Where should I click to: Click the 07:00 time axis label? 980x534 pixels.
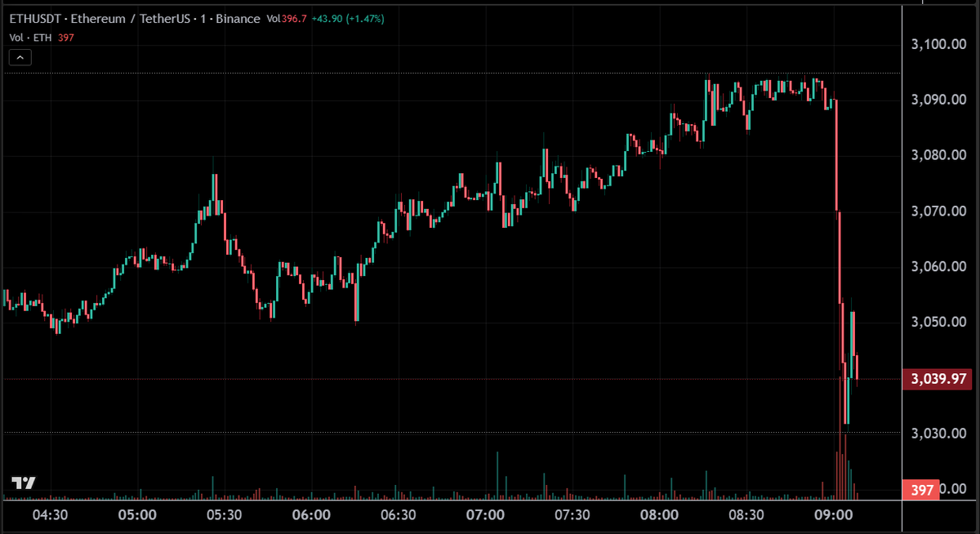[485, 515]
